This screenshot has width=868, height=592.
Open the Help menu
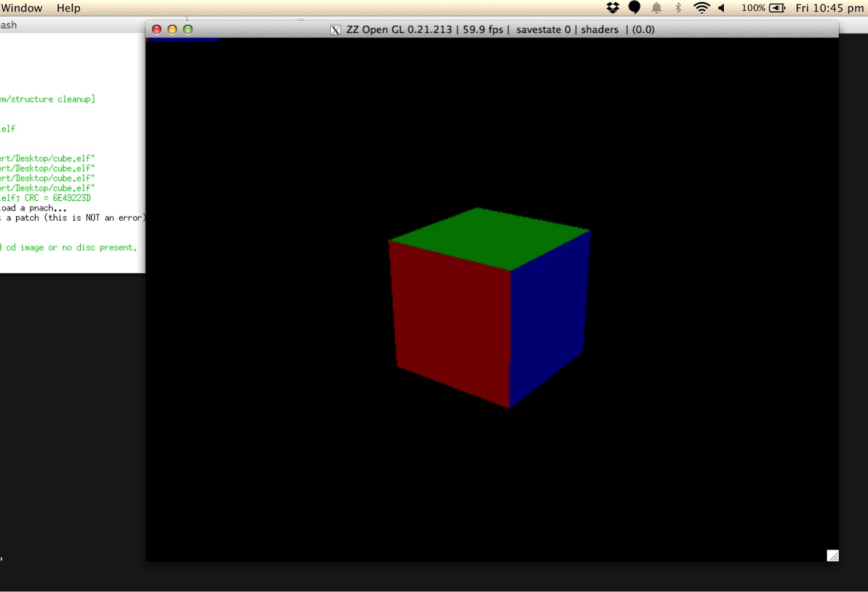[68, 8]
